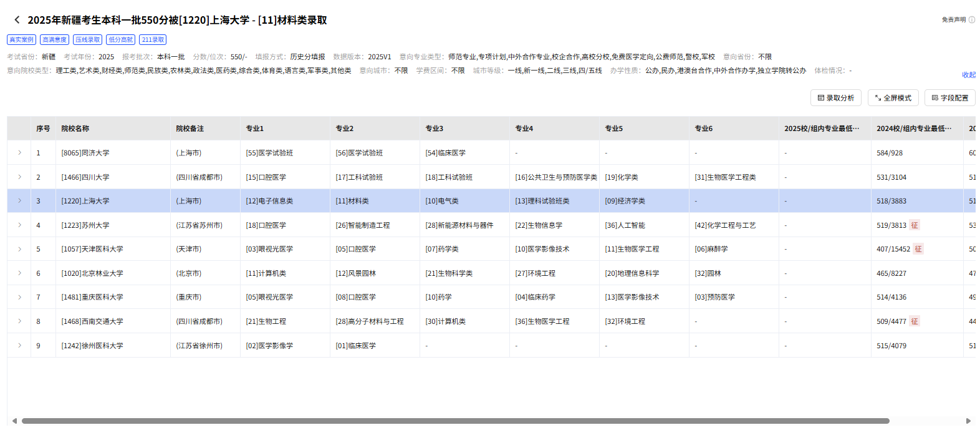980x430 pixels.
Task: Expand row 8 西南交通大学
Action: click(x=19, y=321)
